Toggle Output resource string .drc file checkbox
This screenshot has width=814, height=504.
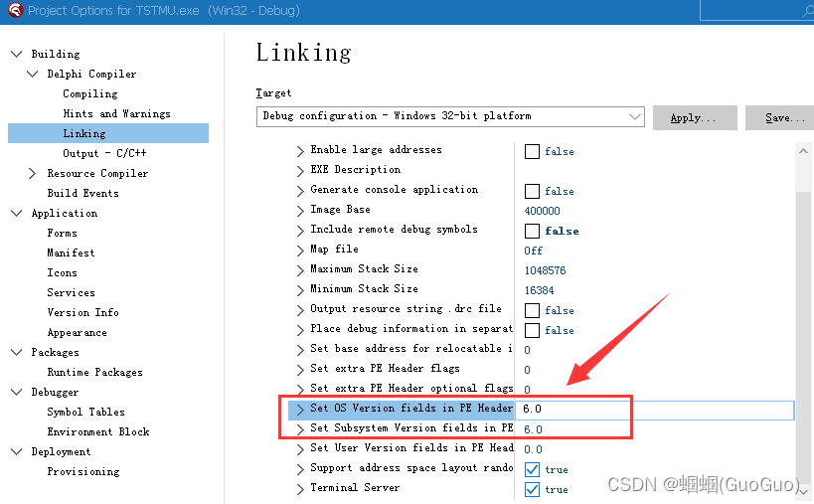tap(532, 310)
